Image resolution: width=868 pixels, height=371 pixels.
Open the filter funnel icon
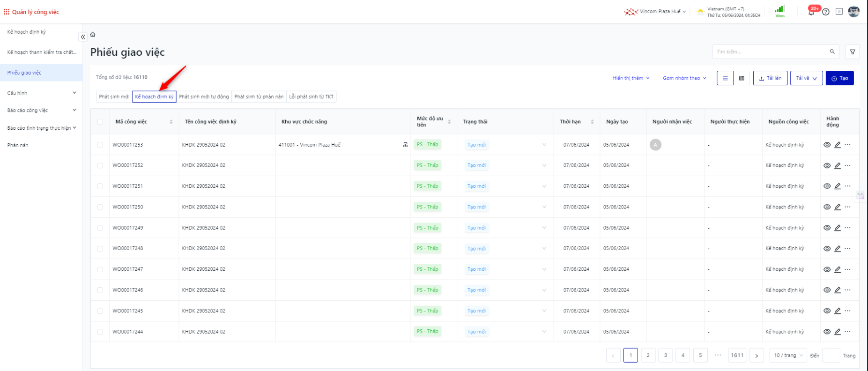pyautogui.click(x=853, y=52)
